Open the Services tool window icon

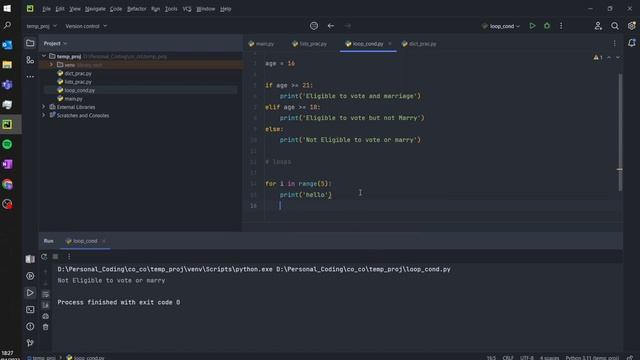click(30, 276)
